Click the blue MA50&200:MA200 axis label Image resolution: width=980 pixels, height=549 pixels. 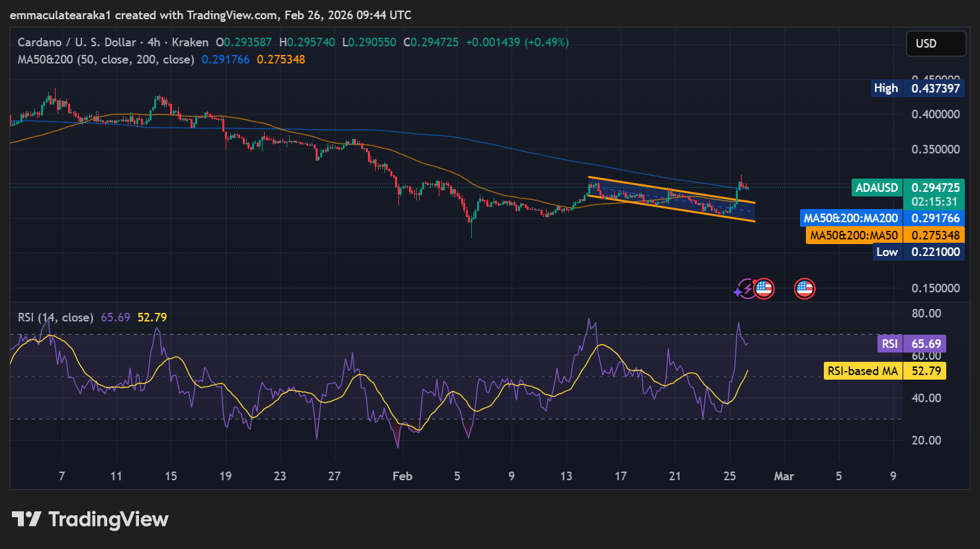[850, 218]
